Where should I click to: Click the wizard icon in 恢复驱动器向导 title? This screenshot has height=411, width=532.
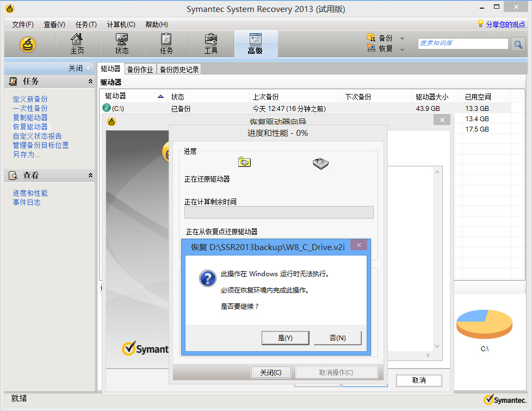pos(112,121)
